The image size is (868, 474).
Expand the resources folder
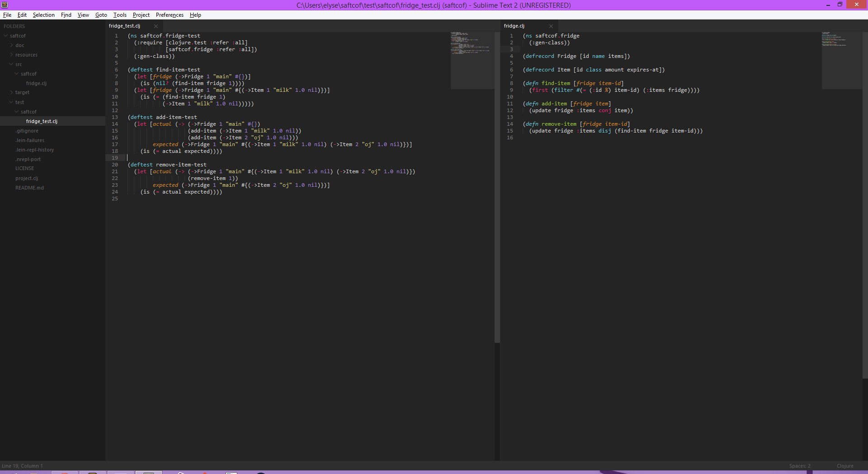(11, 55)
